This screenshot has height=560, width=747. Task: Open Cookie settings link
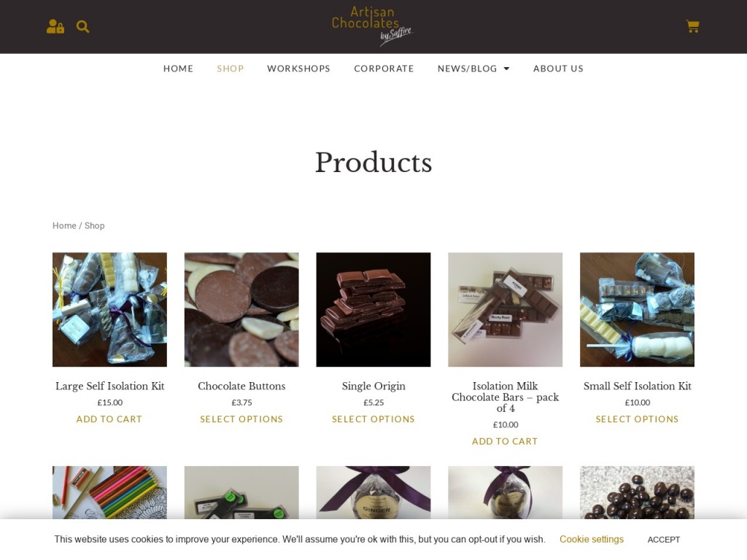591,539
